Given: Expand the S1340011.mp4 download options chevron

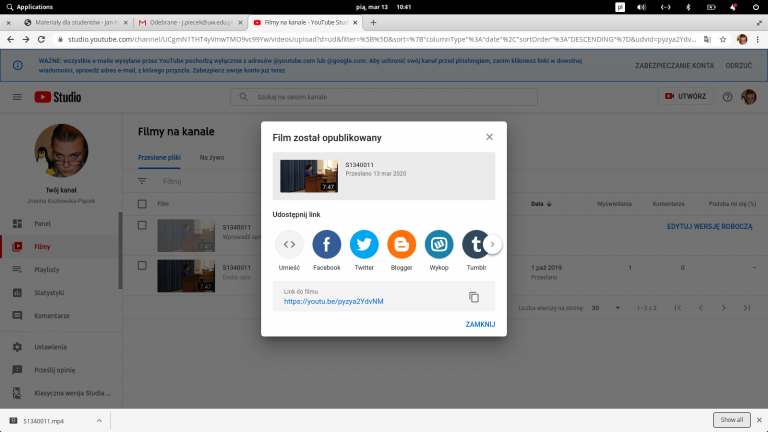Looking at the screenshot, I should [x=99, y=421].
